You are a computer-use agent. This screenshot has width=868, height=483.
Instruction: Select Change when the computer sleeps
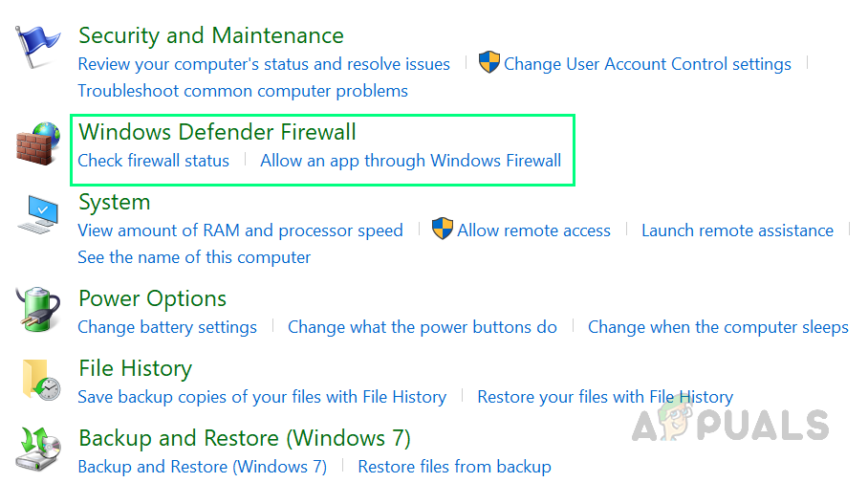coord(718,327)
